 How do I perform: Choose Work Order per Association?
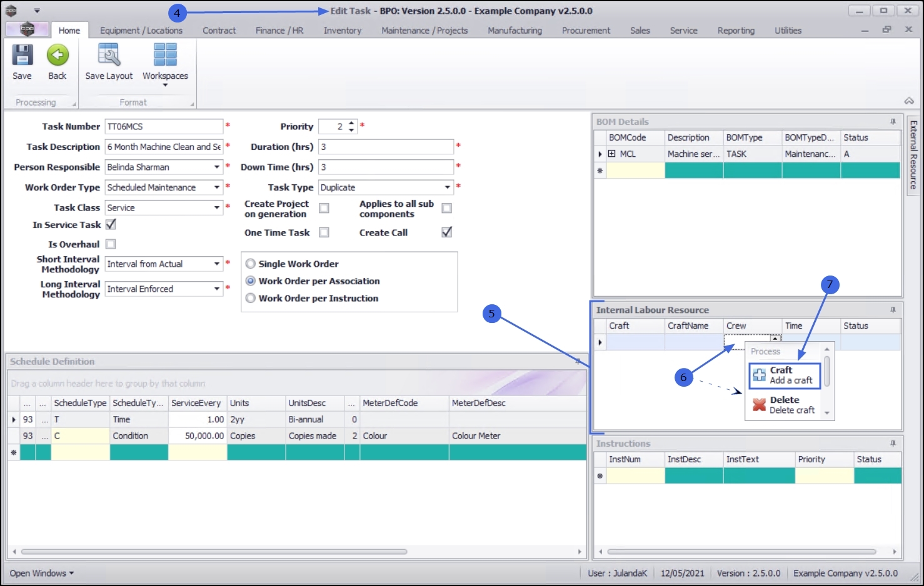(x=251, y=281)
